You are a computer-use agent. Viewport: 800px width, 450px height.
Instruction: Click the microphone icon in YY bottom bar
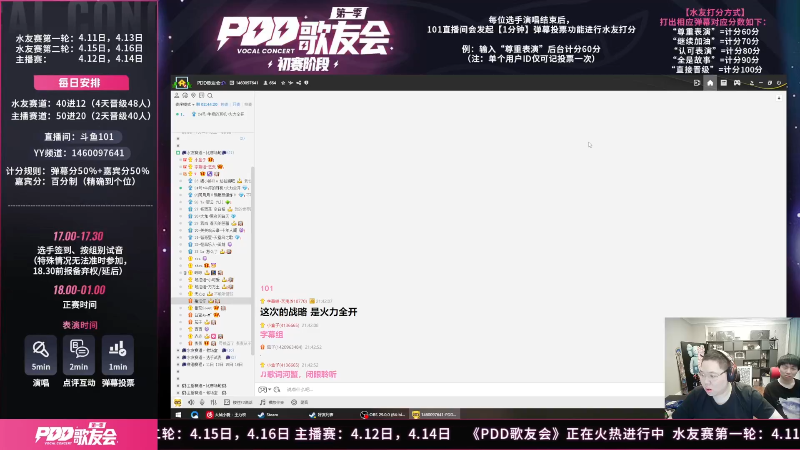(x=202, y=403)
